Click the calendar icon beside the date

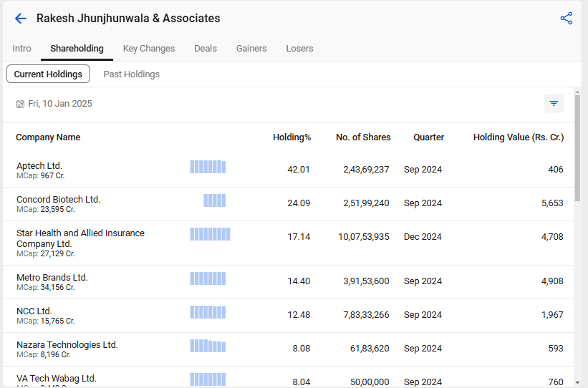(20, 105)
